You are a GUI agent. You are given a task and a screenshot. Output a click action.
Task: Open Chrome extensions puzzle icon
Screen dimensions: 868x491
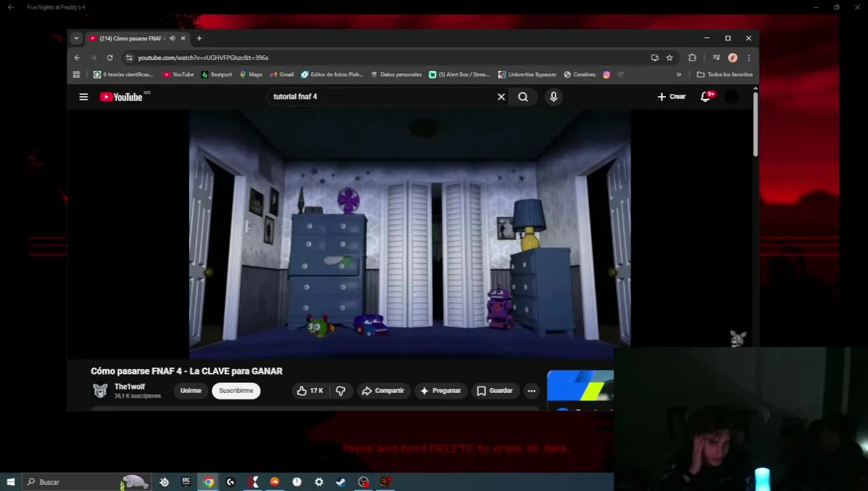pyautogui.click(x=692, y=58)
